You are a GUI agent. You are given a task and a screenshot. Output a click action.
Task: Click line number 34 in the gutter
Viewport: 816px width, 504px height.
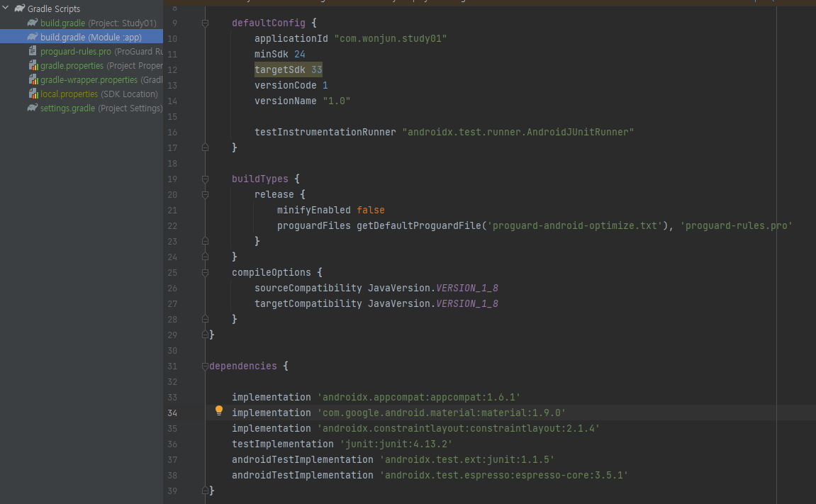172,413
